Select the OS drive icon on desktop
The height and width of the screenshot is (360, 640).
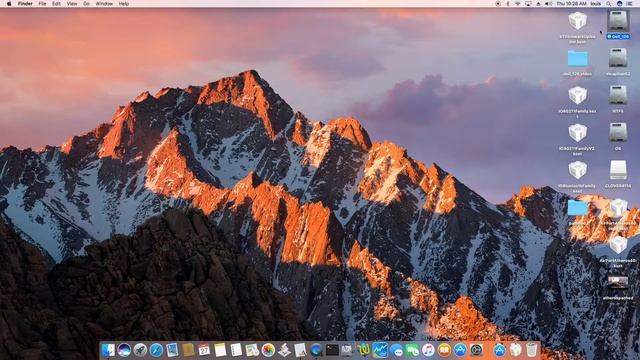pyautogui.click(x=618, y=133)
